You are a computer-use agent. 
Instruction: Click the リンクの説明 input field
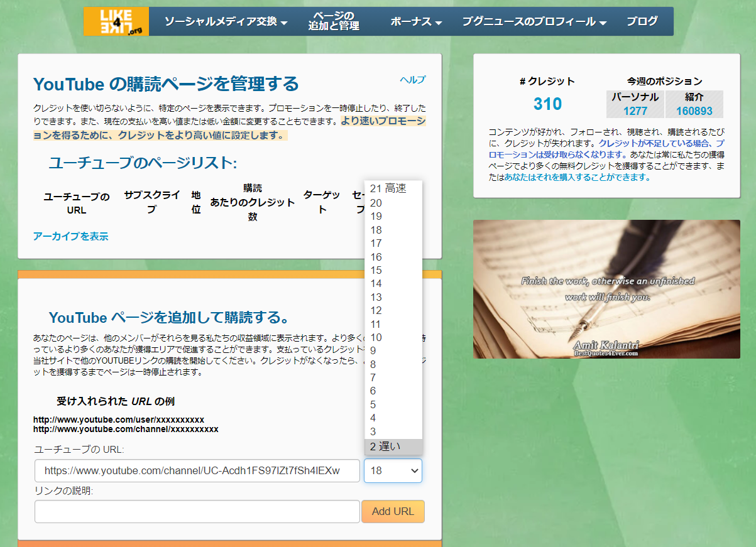(x=197, y=511)
